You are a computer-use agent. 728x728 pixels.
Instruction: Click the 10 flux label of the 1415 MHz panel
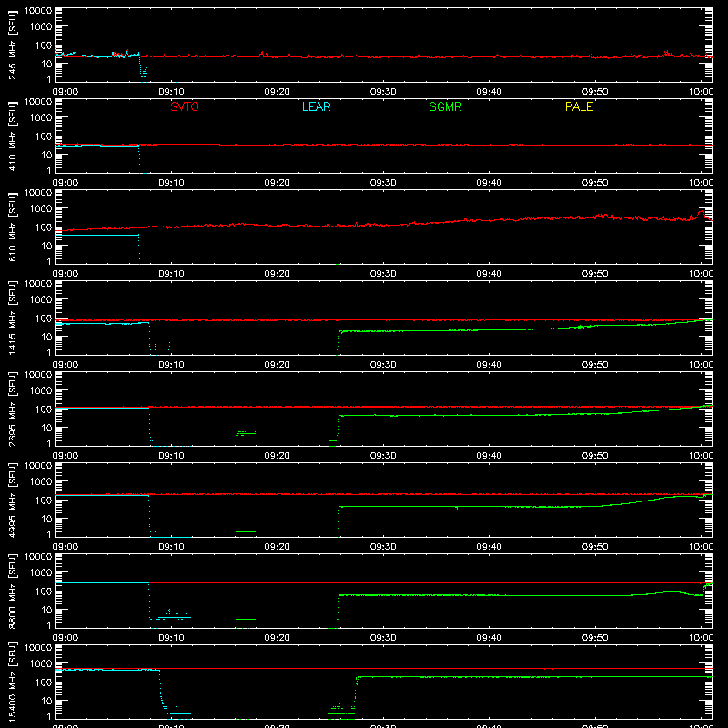pyautogui.click(x=46, y=337)
